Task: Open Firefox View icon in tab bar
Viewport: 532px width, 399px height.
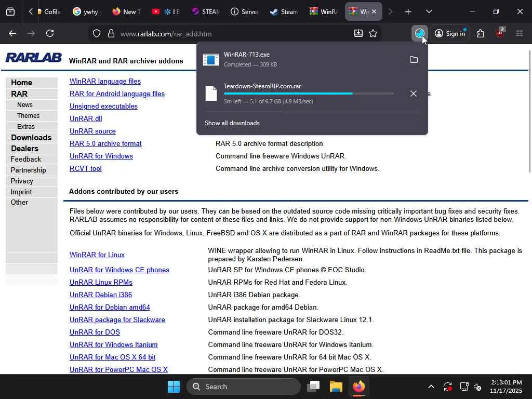Action: click(x=10, y=12)
